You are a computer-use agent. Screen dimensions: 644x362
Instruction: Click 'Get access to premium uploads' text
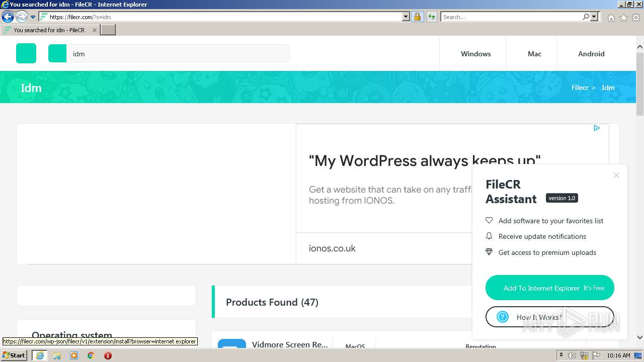(547, 252)
